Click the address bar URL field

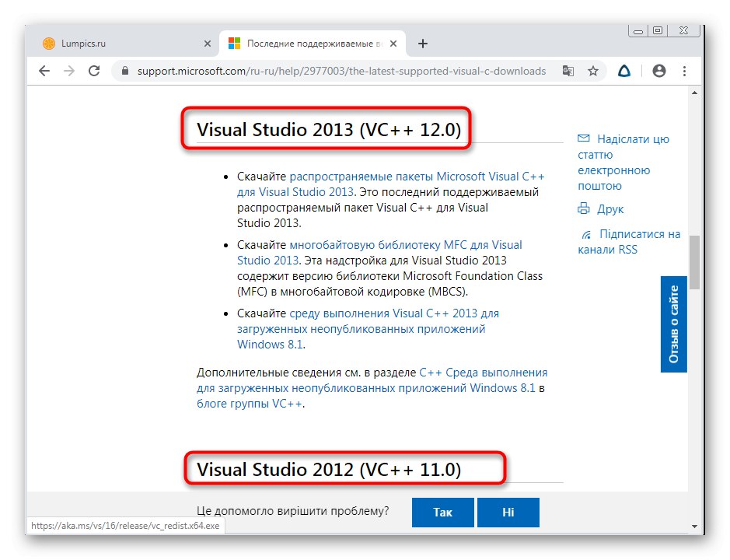(342, 71)
